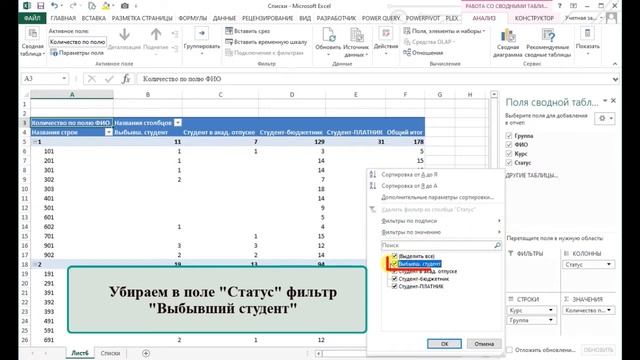Open the Действия actions button

click(x=386, y=41)
